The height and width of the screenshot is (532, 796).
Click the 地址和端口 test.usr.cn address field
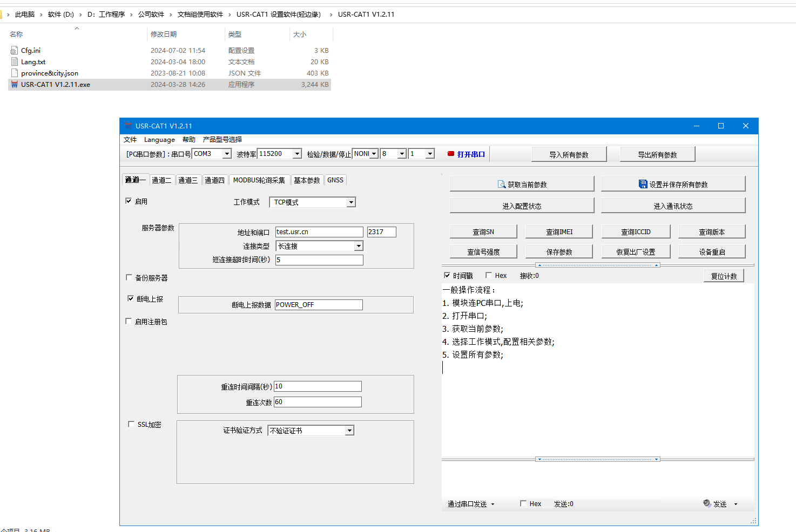(x=319, y=232)
